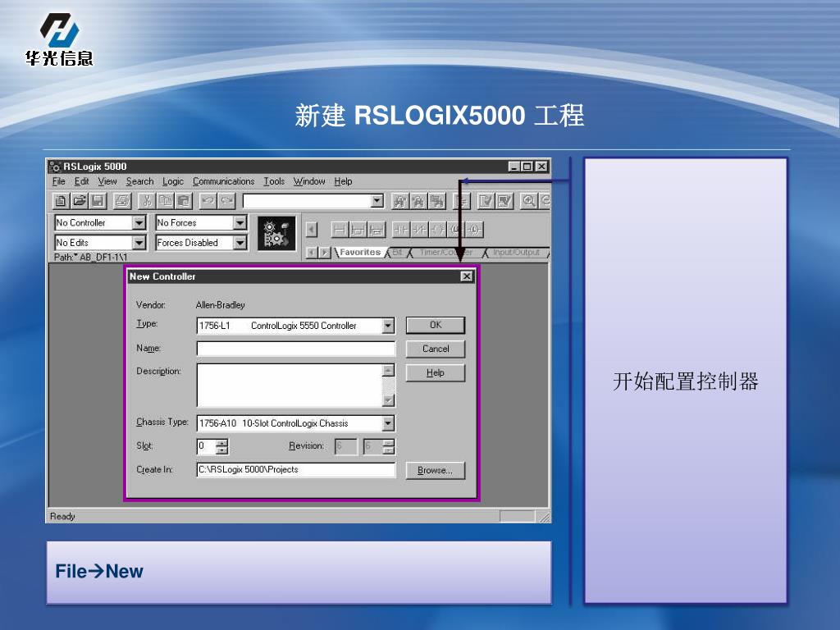Image resolution: width=840 pixels, height=630 pixels.
Task: Open the Chassis Type dropdown
Action: click(388, 423)
